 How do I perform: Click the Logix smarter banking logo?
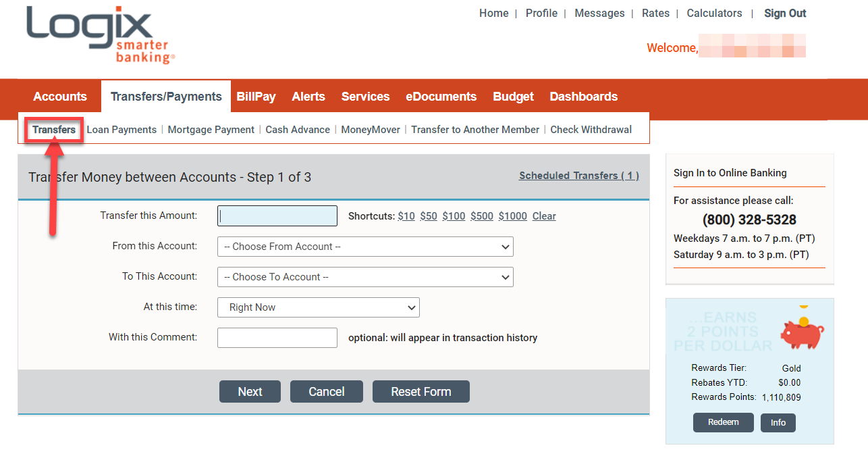(100, 35)
